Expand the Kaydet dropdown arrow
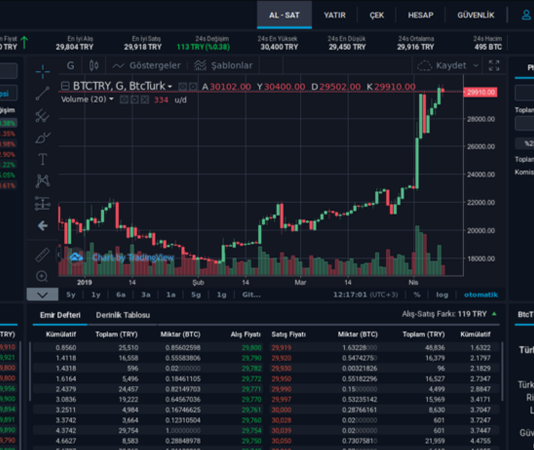 (476, 65)
